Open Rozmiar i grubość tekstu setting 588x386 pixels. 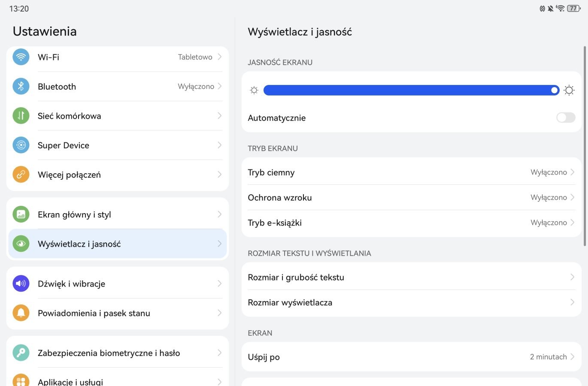(x=412, y=277)
